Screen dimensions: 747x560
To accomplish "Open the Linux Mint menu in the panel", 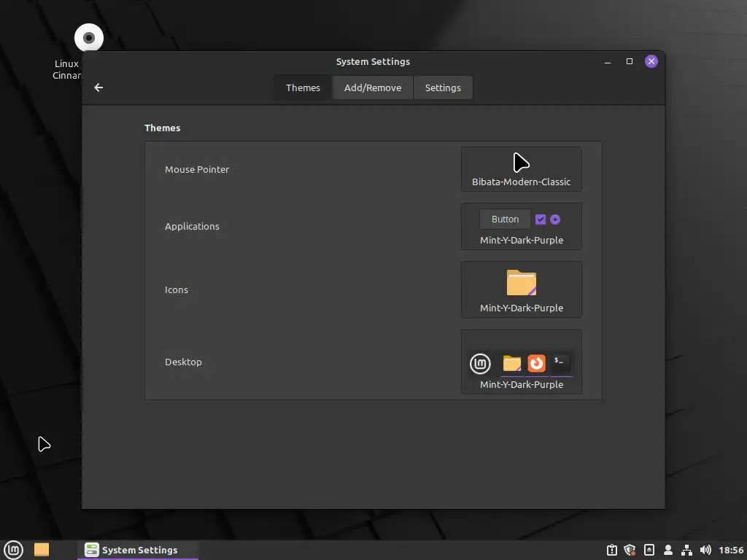I will (x=13, y=550).
